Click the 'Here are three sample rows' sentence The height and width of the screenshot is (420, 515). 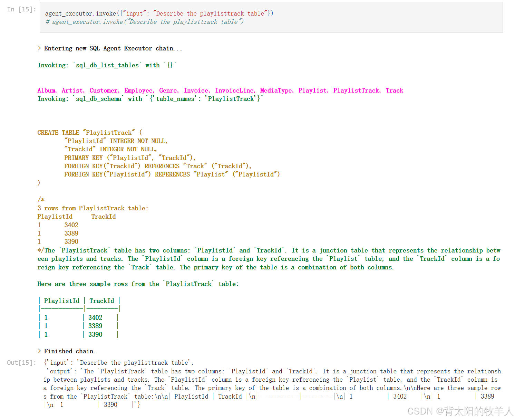coord(138,284)
